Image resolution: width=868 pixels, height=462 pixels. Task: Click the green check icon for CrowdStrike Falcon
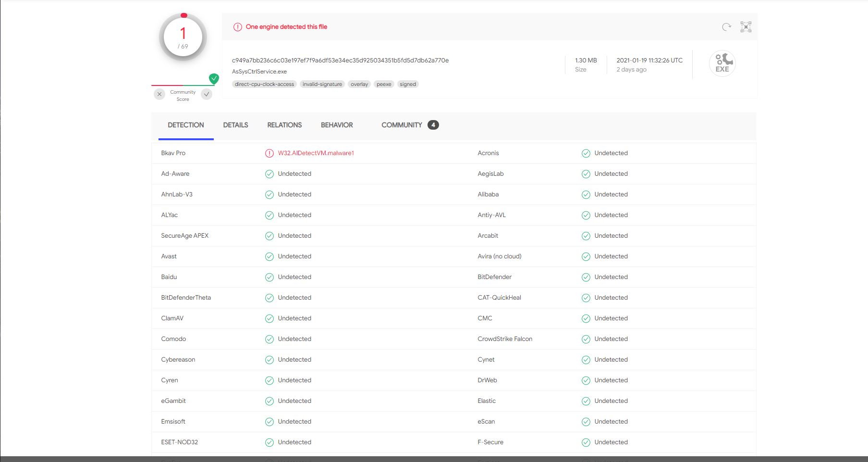click(x=586, y=339)
